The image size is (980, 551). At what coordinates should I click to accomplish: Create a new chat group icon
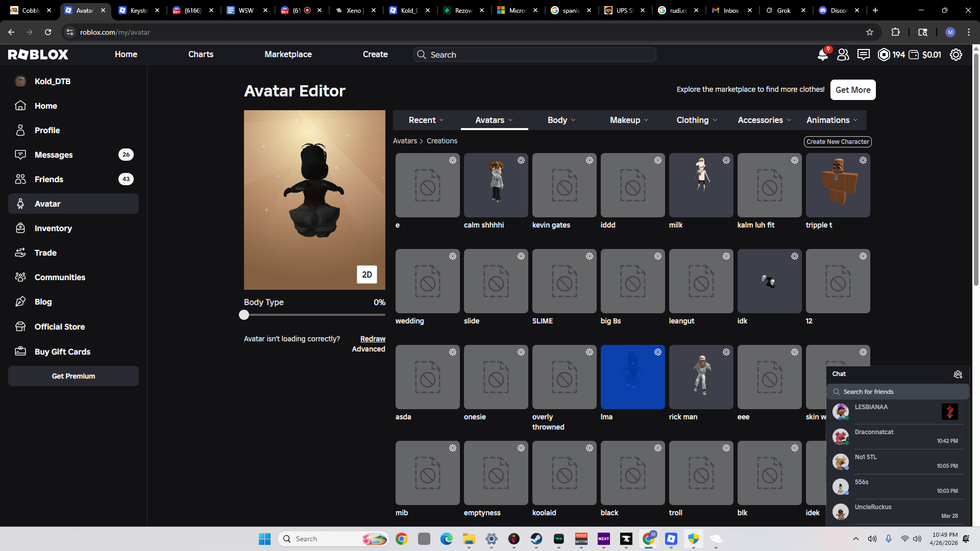pos(958,374)
